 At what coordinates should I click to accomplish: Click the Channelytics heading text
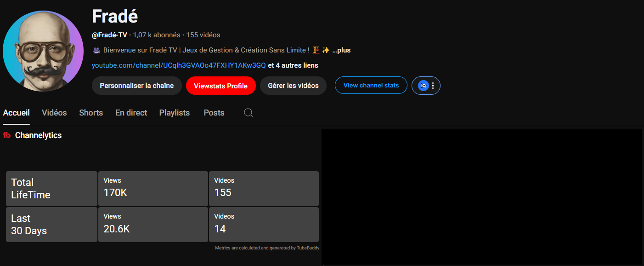coord(39,135)
